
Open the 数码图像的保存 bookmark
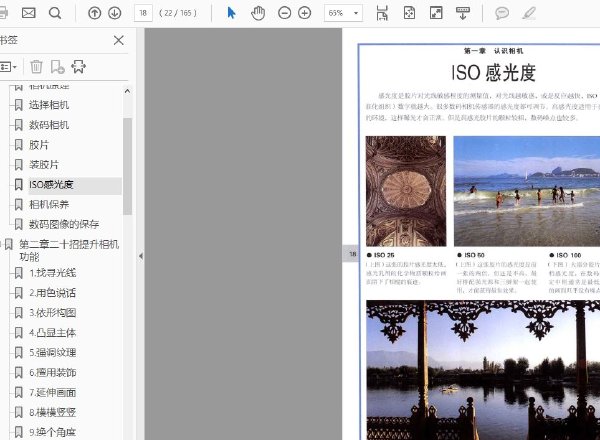coord(64,224)
